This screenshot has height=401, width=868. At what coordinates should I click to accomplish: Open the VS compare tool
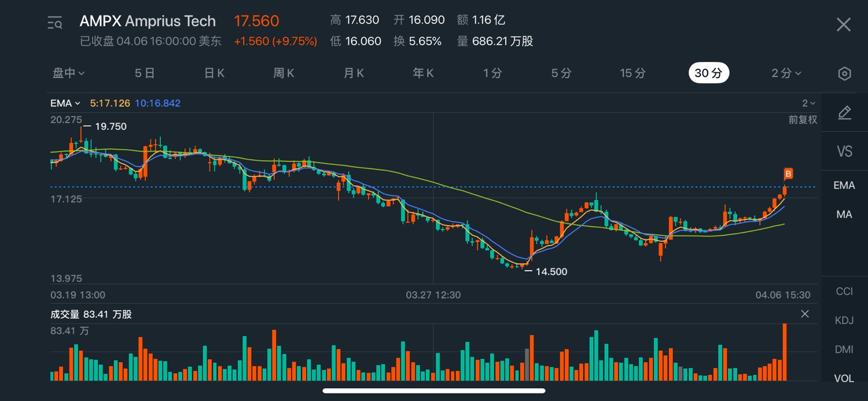point(844,152)
